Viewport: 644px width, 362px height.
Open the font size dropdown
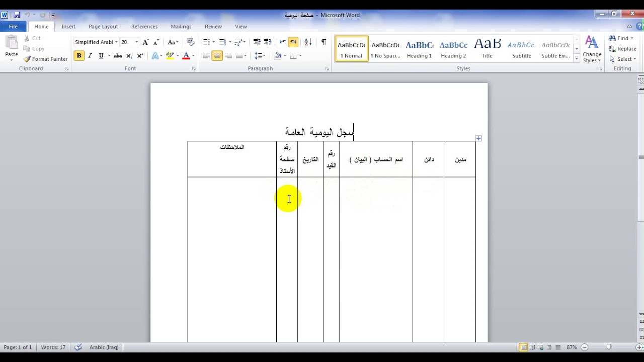(136, 42)
